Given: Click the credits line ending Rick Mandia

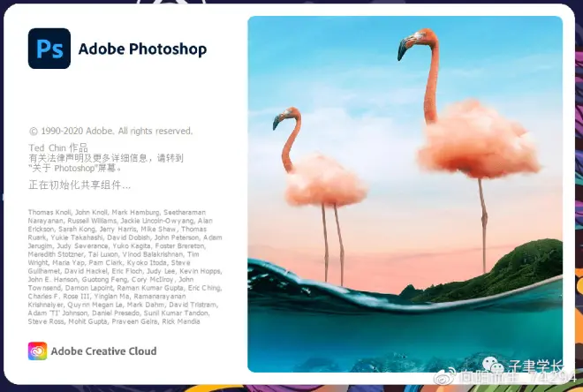Looking at the screenshot, I should [x=114, y=321].
